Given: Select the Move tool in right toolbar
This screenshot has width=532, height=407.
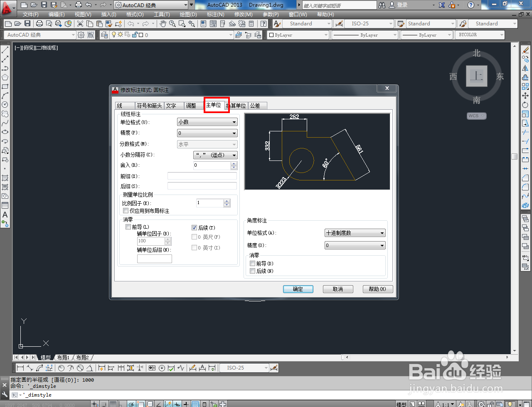Looking at the screenshot, I should click(x=525, y=96).
